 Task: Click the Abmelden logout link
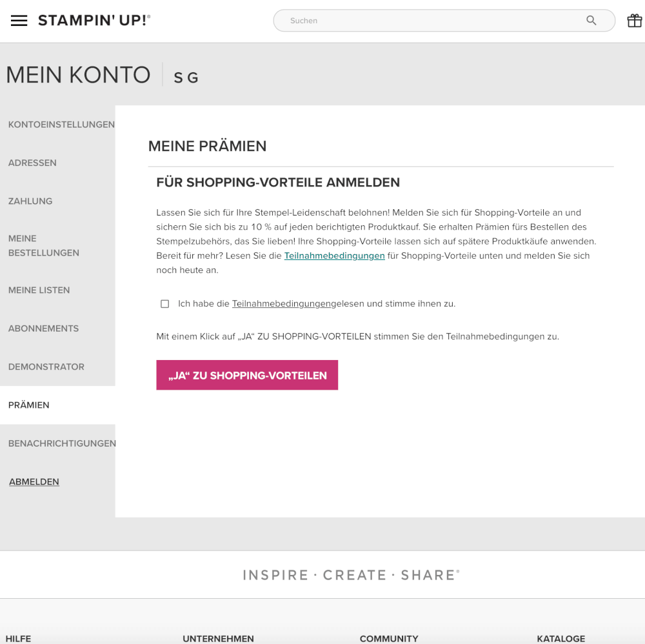[x=34, y=481]
